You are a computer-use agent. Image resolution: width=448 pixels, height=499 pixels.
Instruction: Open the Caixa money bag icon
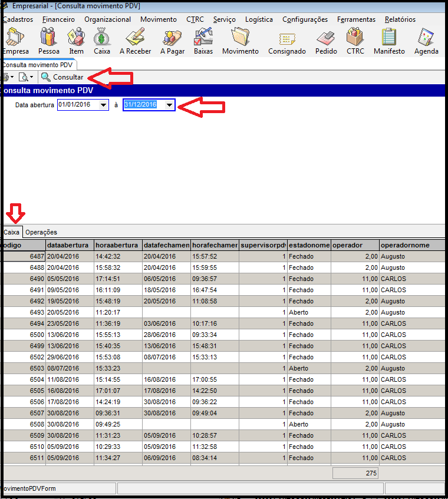pos(101,38)
